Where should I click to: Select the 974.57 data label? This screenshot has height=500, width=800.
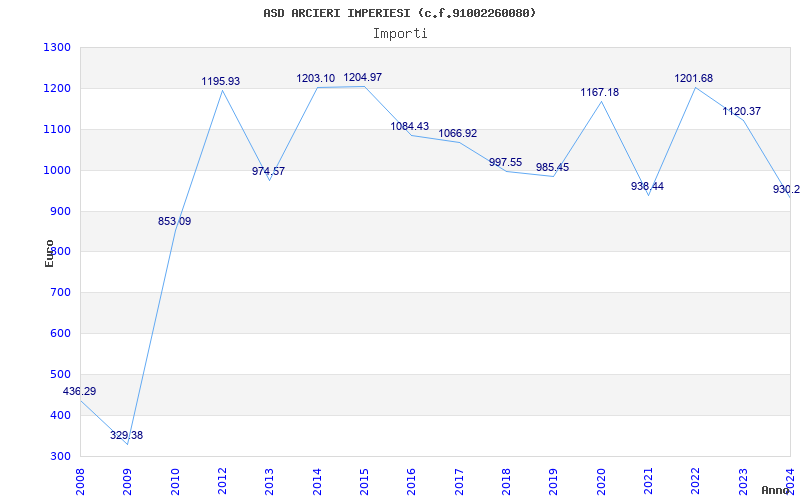click(268, 171)
